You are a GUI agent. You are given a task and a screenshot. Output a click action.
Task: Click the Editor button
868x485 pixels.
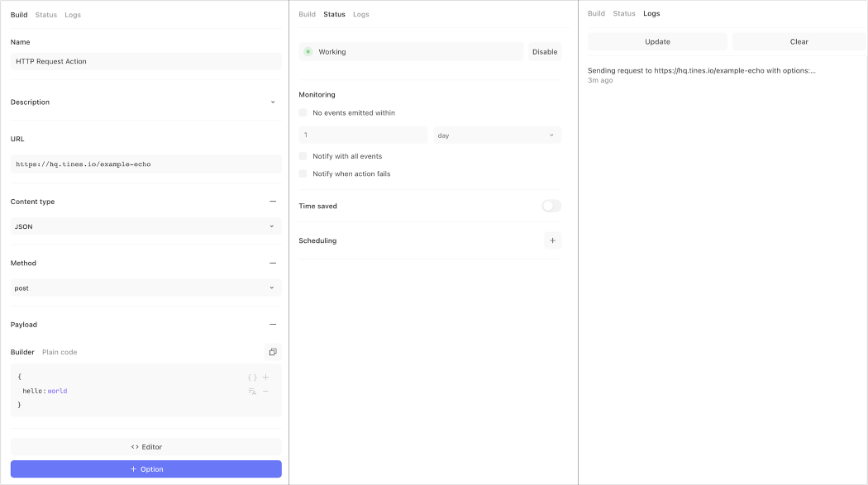click(146, 447)
